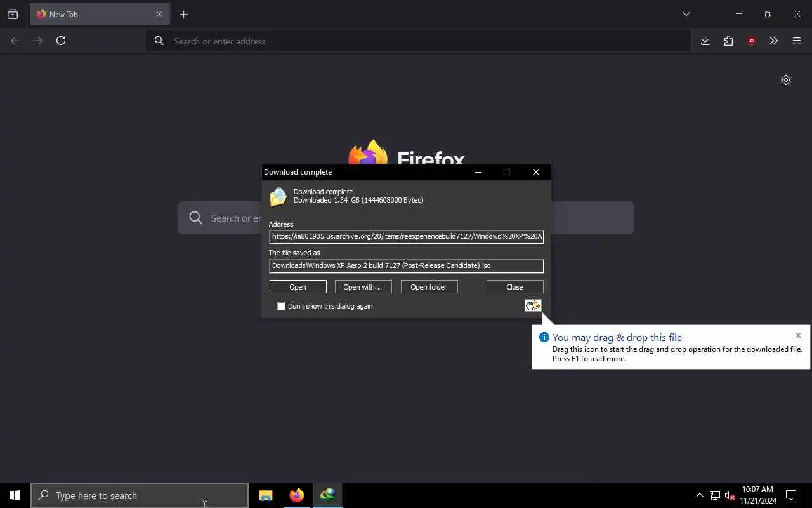Open the Extensions puzzle icon
This screenshot has height=508, width=812.
tap(728, 41)
